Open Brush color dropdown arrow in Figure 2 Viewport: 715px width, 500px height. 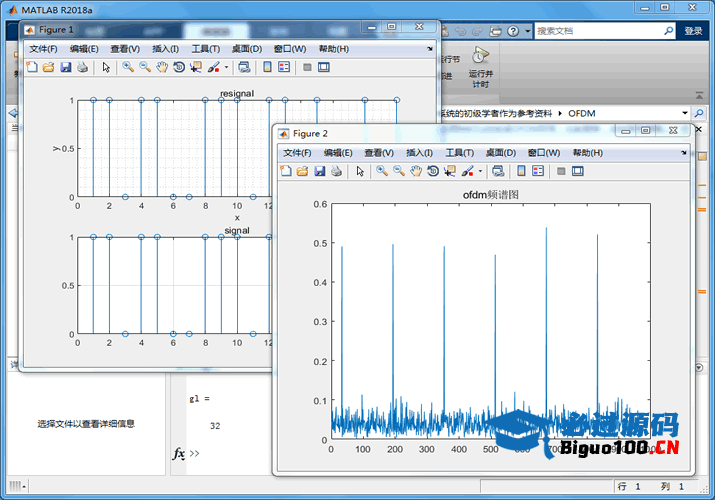click(x=479, y=172)
